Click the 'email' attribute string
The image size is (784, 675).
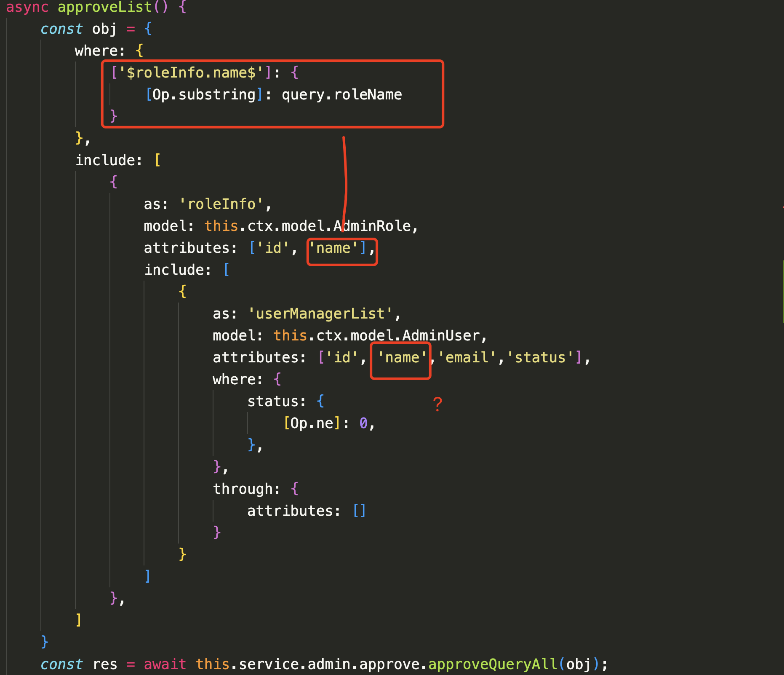pyautogui.click(x=467, y=357)
